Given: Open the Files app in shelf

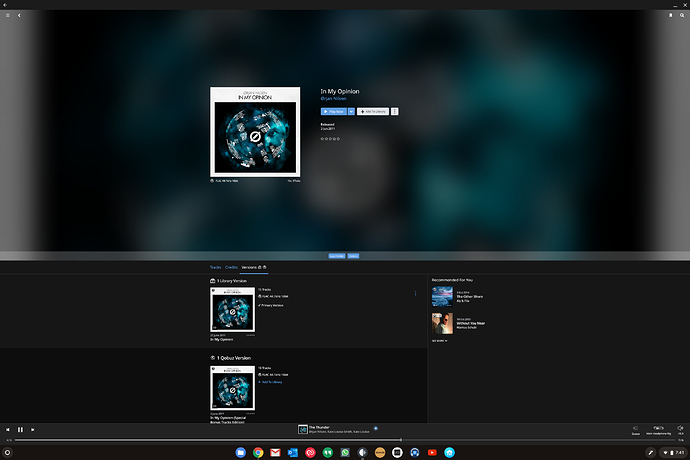Looking at the screenshot, I should click(x=240, y=453).
